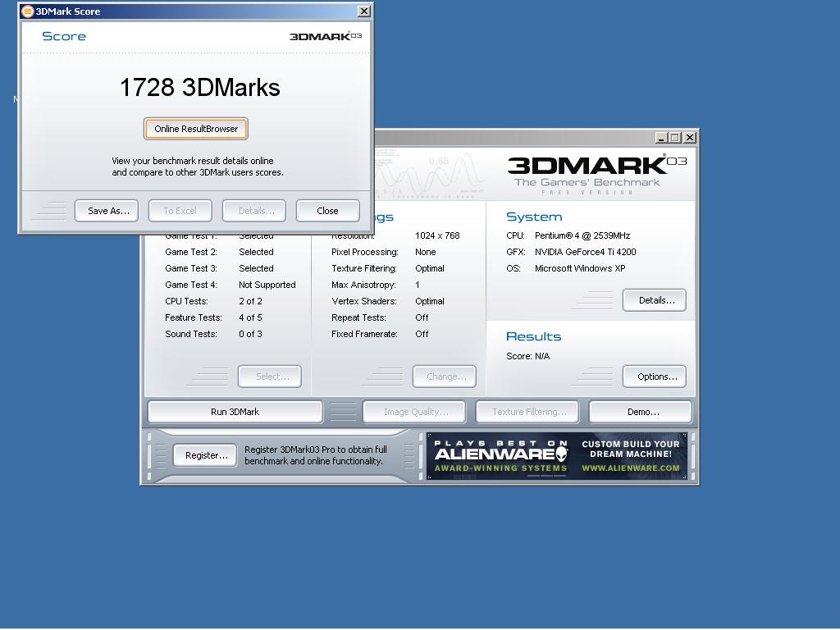Screen dimensions: 840x630
Task: Click the Register button
Action: coord(204,455)
